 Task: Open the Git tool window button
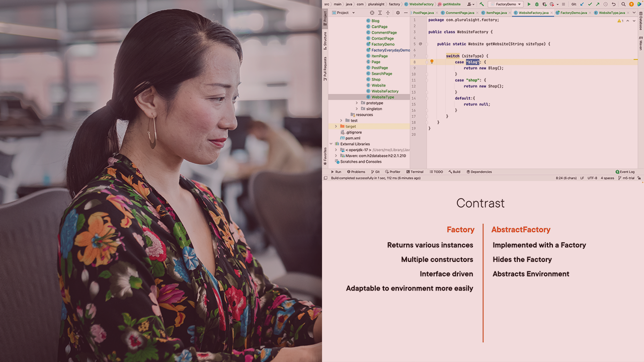tap(375, 172)
